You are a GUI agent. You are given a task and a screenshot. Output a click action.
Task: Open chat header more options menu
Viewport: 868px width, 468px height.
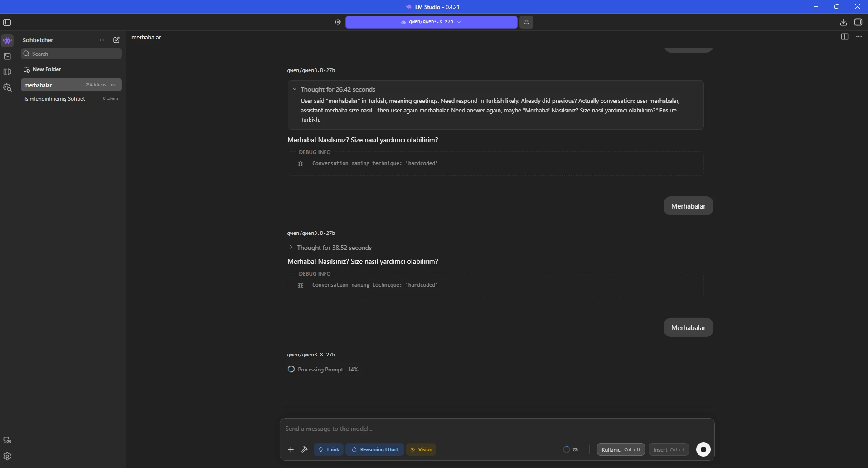859,37
